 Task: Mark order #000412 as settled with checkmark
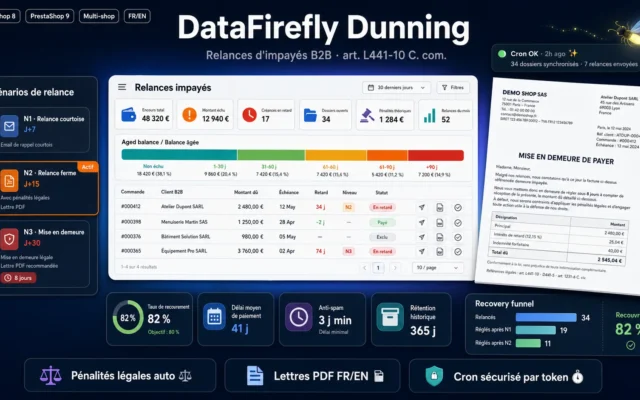pos(458,207)
